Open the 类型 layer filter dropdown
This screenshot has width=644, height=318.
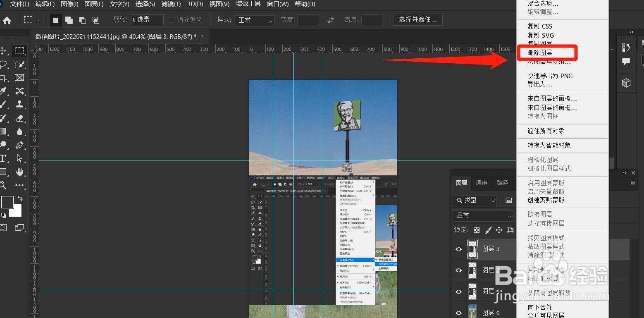(x=474, y=200)
